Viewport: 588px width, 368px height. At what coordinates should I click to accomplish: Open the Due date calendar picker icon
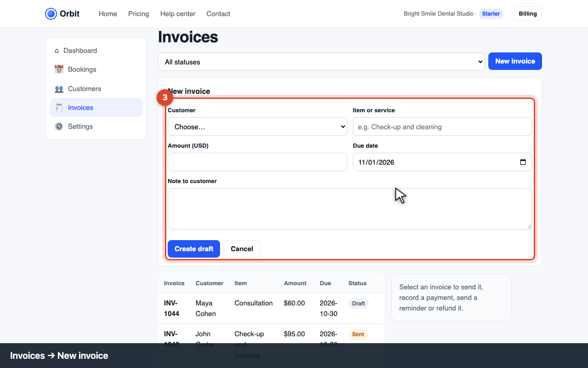click(523, 162)
